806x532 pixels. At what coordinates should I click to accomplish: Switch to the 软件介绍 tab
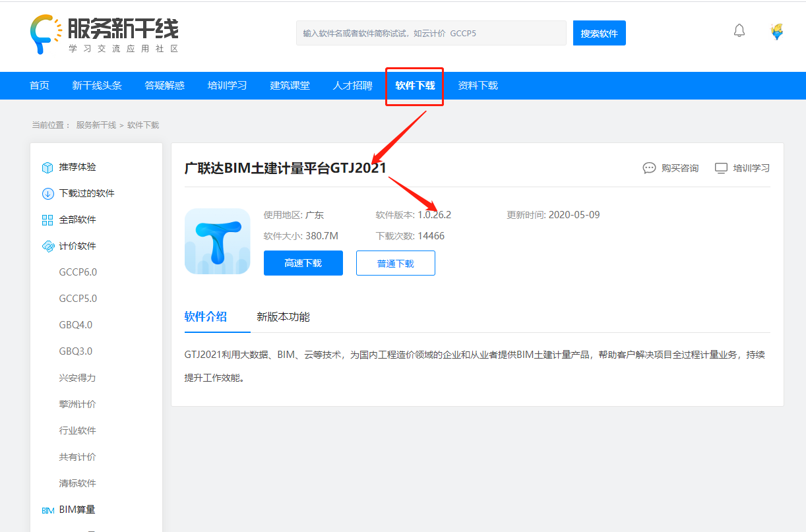206,316
